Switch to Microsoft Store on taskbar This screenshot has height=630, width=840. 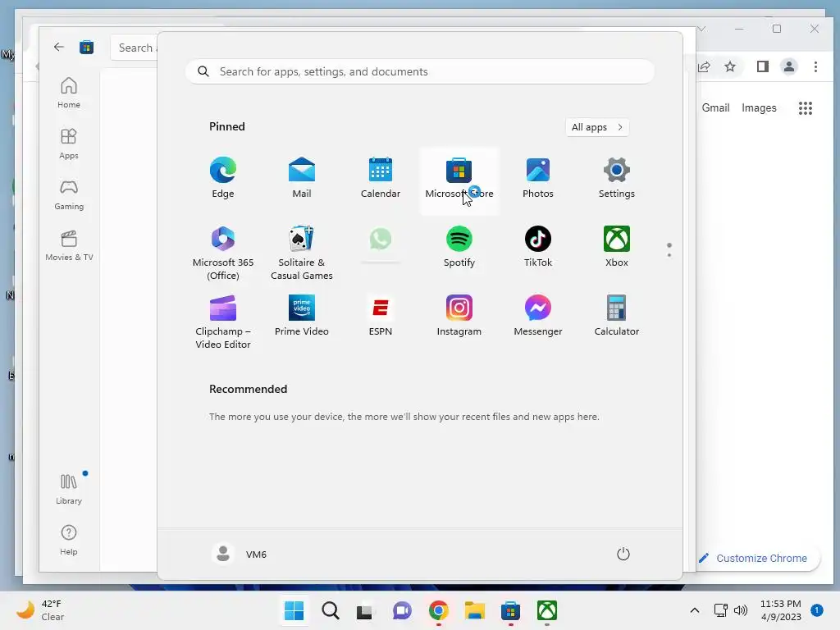pyautogui.click(x=510, y=610)
